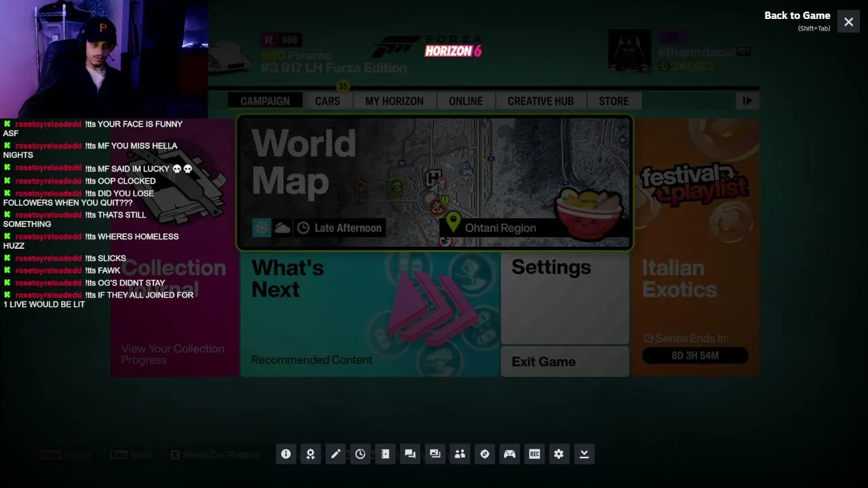Open the clock play-time icon in overlay toolbar

click(360, 454)
